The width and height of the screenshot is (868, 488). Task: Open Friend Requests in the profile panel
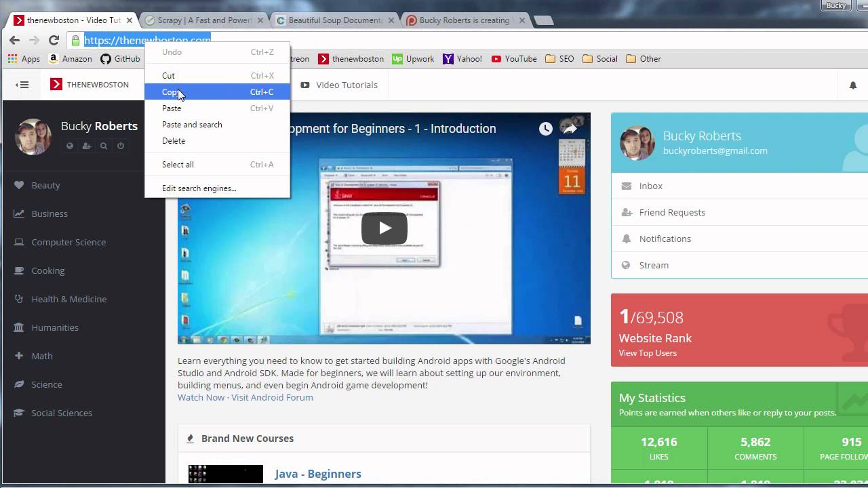point(740,212)
